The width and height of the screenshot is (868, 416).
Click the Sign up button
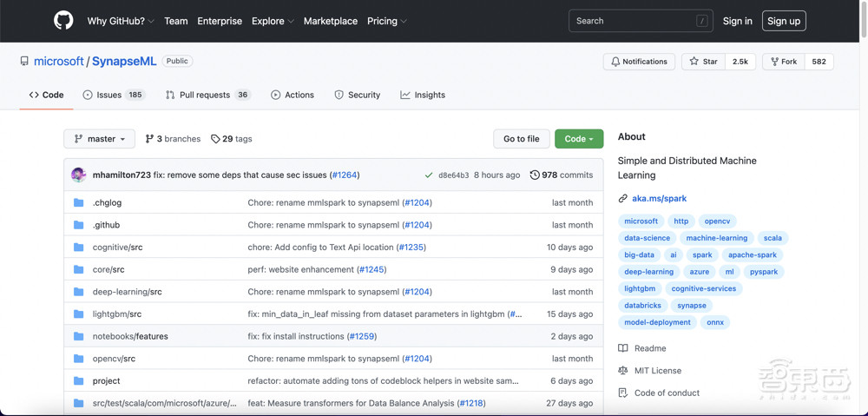(x=783, y=21)
